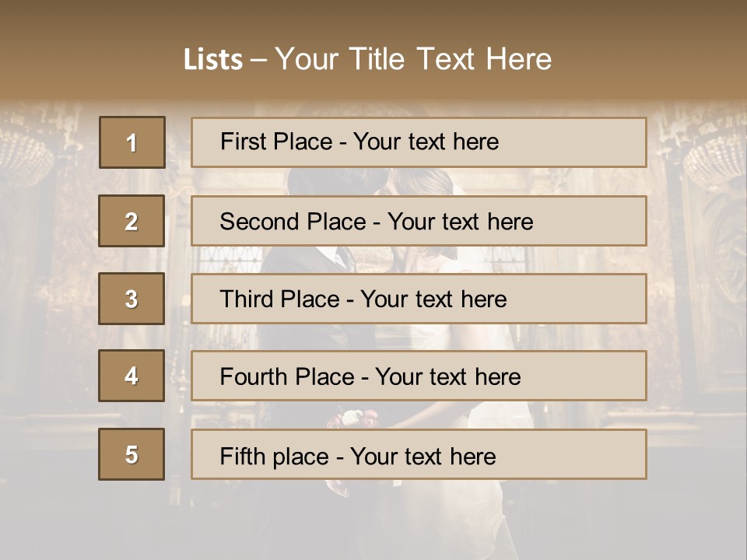Select the number 3 box

(132, 299)
